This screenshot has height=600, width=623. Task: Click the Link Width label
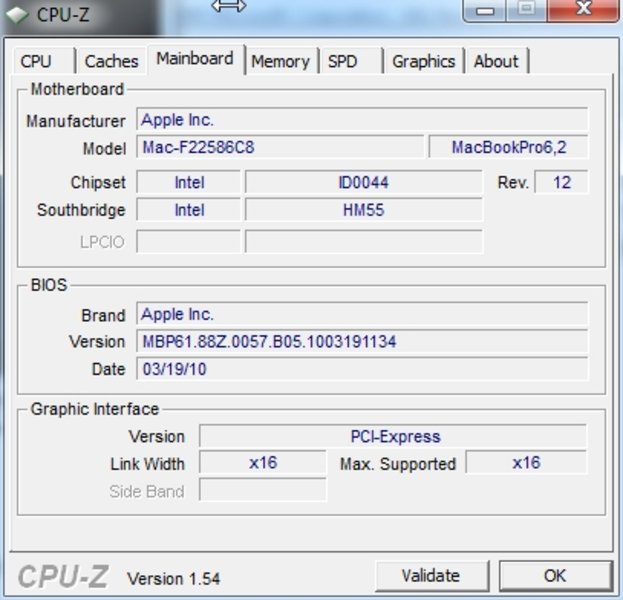148,464
